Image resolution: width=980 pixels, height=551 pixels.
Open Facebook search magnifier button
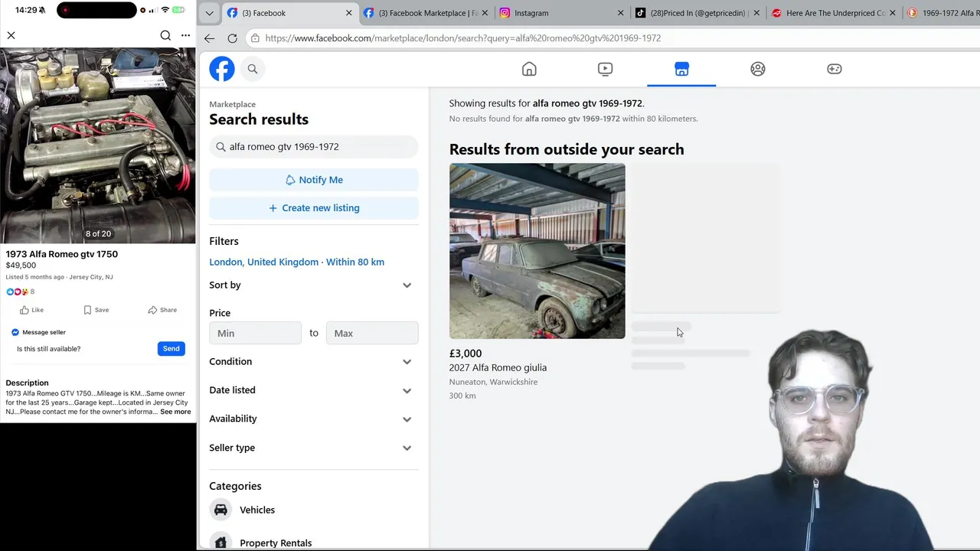253,69
